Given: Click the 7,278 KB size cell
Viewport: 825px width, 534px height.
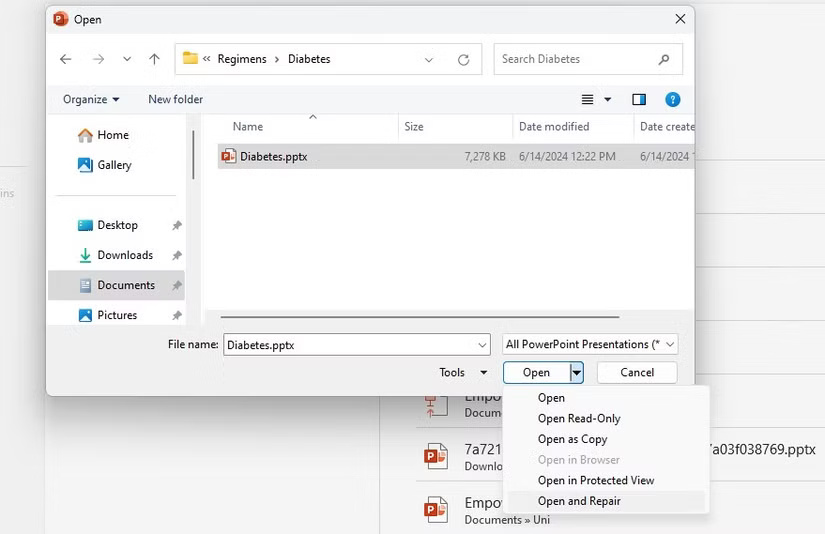Looking at the screenshot, I should 485,156.
